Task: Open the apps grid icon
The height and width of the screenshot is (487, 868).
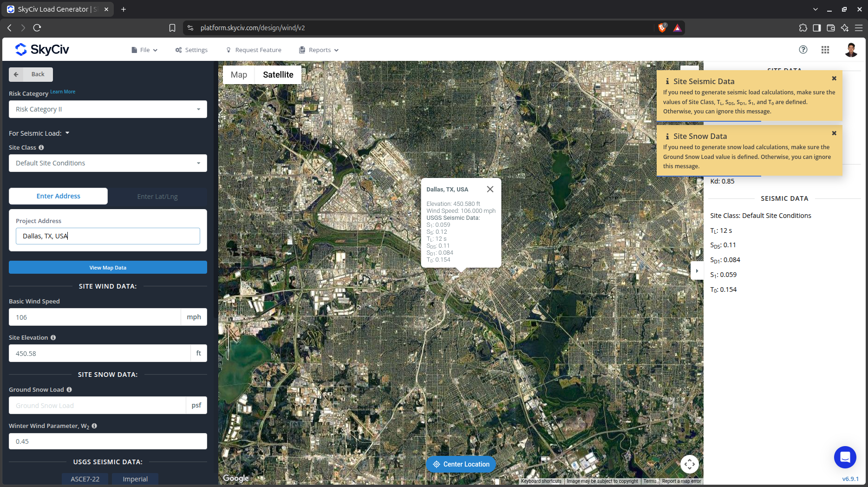Action: (x=825, y=50)
